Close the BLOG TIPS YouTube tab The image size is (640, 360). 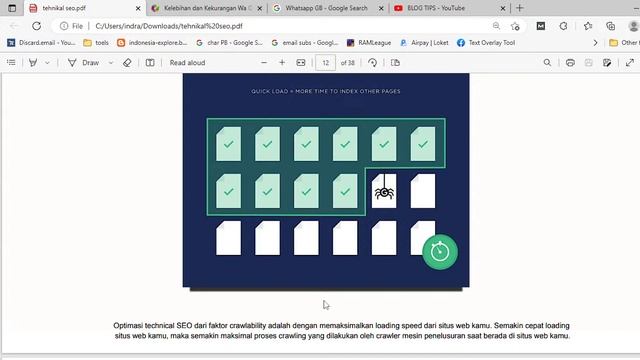click(x=503, y=8)
